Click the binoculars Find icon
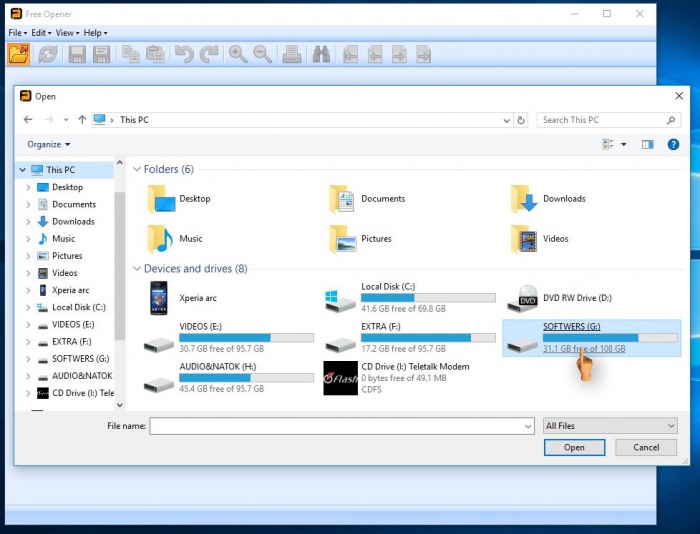This screenshot has height=534, width=700. pos(320,54)
